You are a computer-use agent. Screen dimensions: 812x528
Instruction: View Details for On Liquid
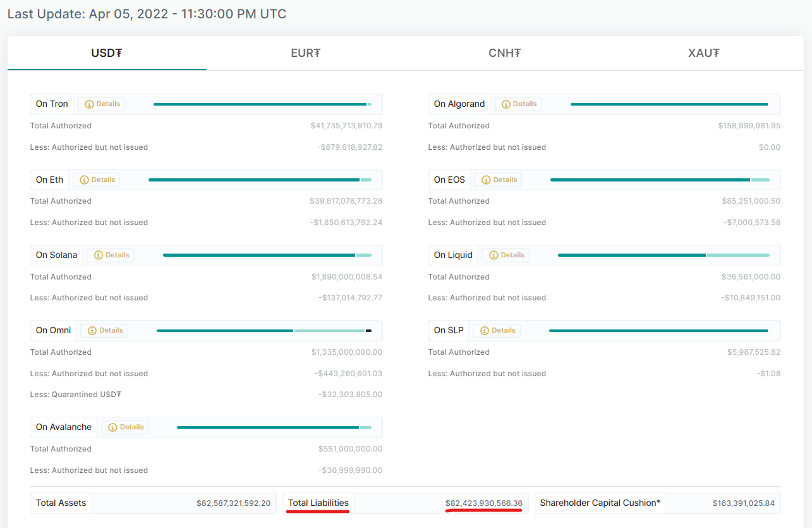coord(506,255)
